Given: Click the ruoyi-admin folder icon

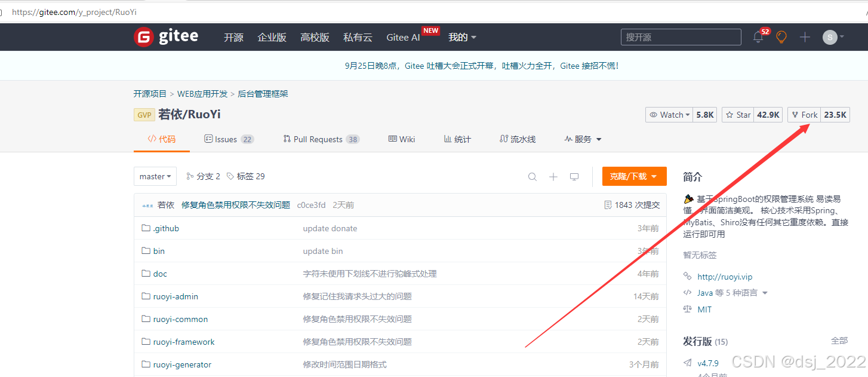Looking at the screenshot, I should coord(146,296).
